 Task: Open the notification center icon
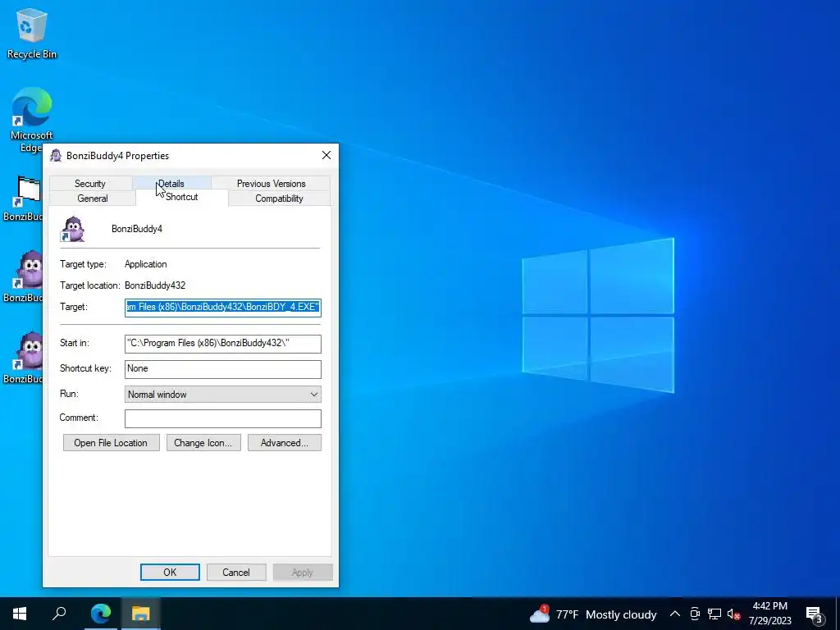[815, 614]
